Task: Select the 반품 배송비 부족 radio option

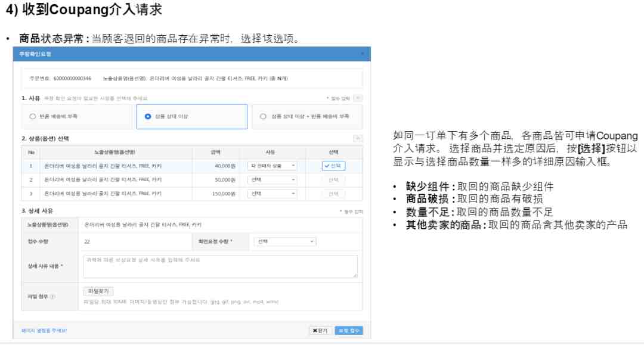Action: pos(32,117)
